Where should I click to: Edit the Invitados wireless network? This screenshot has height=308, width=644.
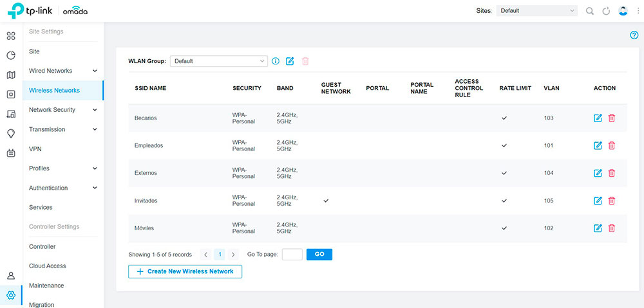598,201
